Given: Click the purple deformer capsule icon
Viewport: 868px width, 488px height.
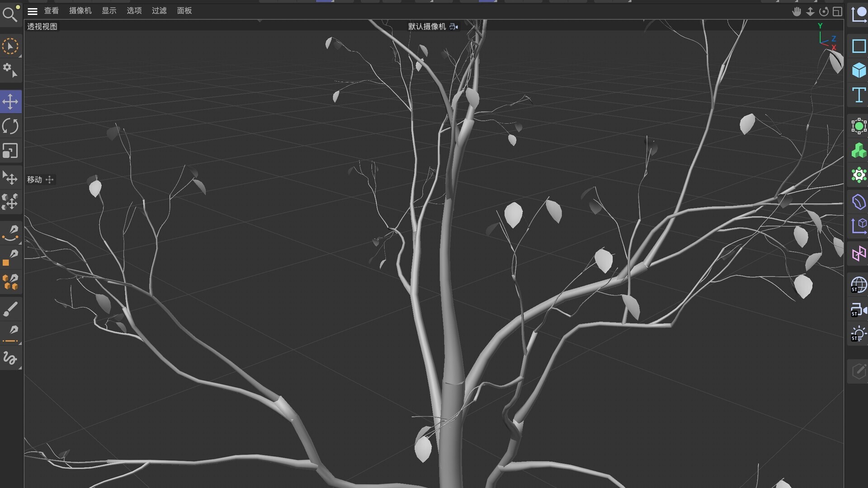Looking at the screenshot, I should [x=859, y=202].
